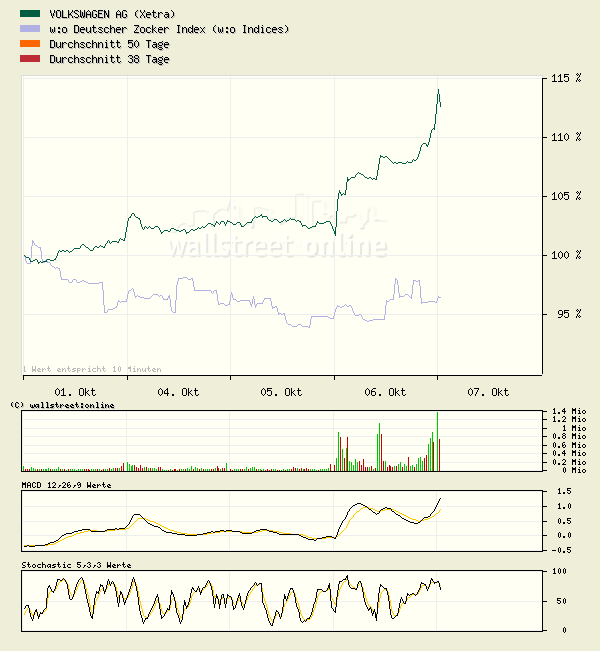Click the 'MACD 12,26,9 Werte' heading

(x=66, y=485)
